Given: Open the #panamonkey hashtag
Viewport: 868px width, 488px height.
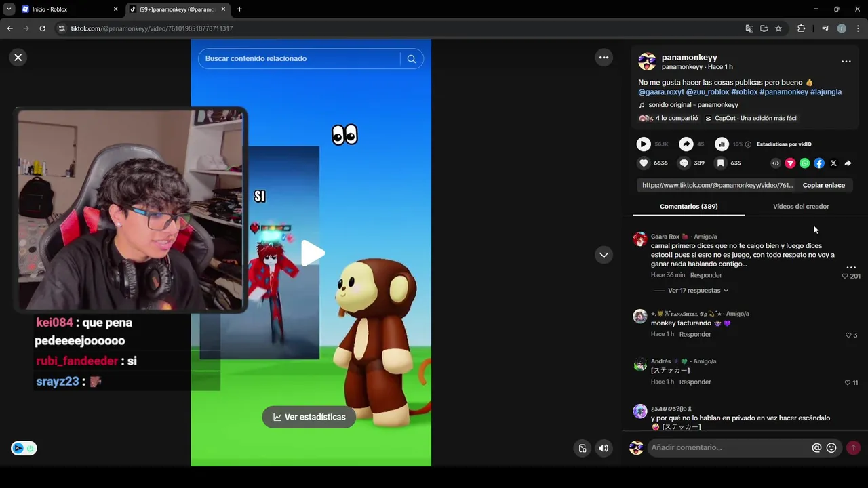Looking at the screenshot, I should click(x=784, y=92).
